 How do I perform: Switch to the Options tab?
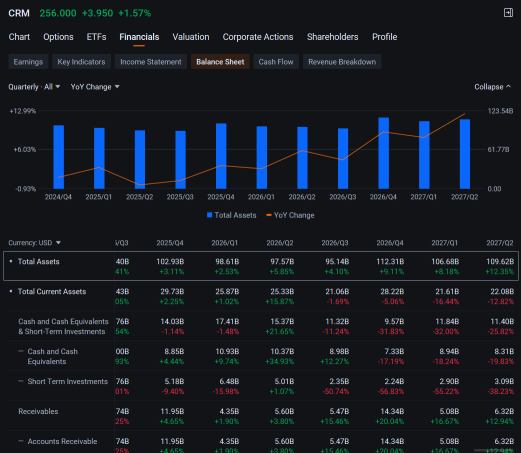[58, 37]
